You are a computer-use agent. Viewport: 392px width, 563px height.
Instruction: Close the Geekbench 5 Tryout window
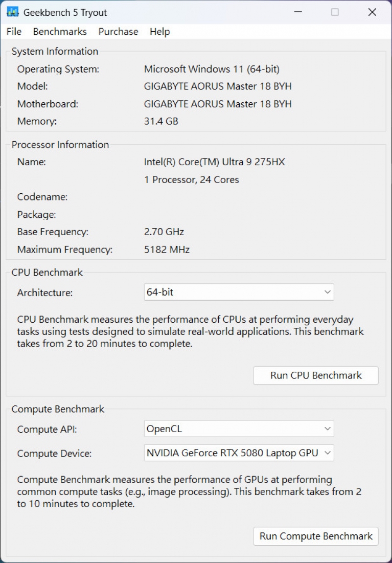coord(372,12)
